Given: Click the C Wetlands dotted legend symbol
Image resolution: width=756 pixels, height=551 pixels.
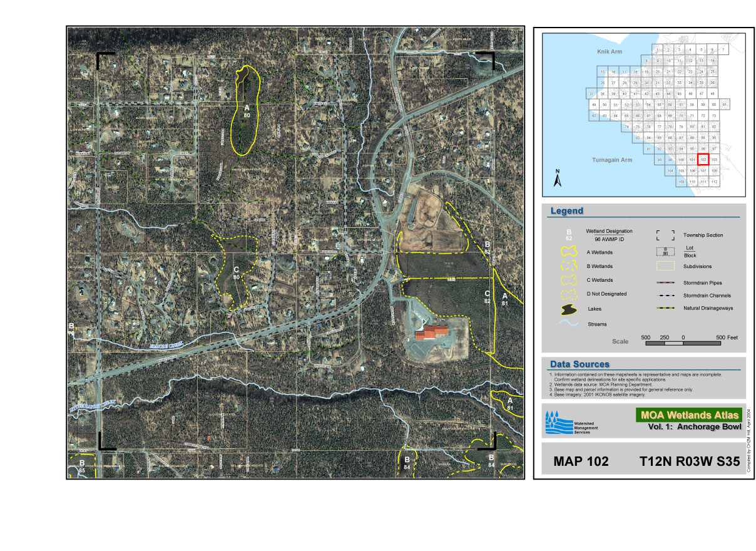Looking at the screenshot, I should click(568, 279).
